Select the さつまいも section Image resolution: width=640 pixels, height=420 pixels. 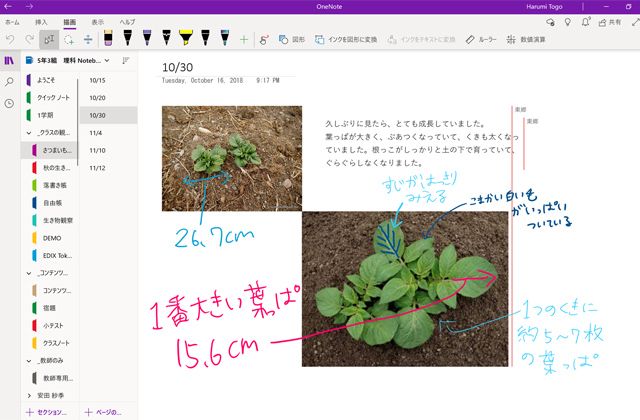pos(49,150)
